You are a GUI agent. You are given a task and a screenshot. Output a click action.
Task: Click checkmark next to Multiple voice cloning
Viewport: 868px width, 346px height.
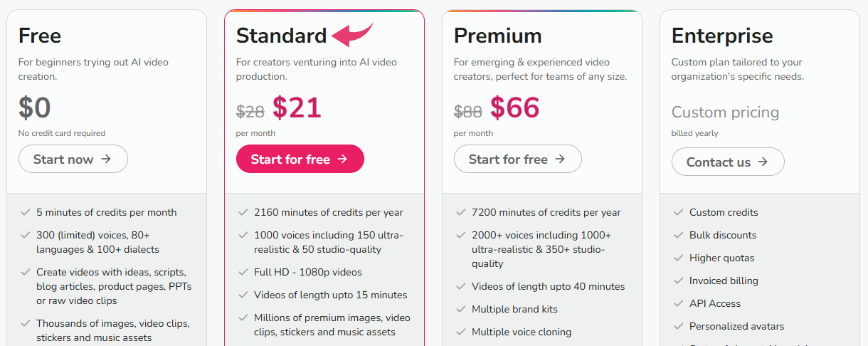click(460, 332)
